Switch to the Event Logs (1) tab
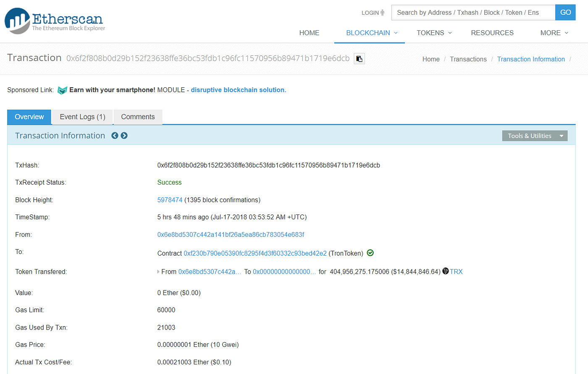Viewport: 588px width, 374px height. click(82, 117)
